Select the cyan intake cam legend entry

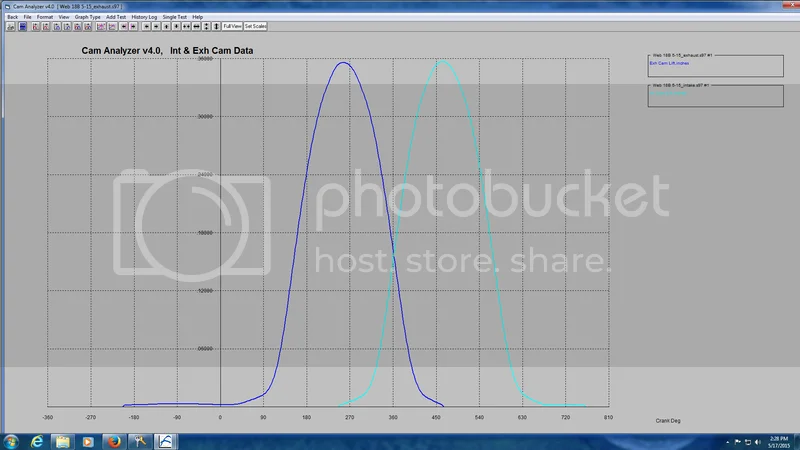click(x=668, y=94)
